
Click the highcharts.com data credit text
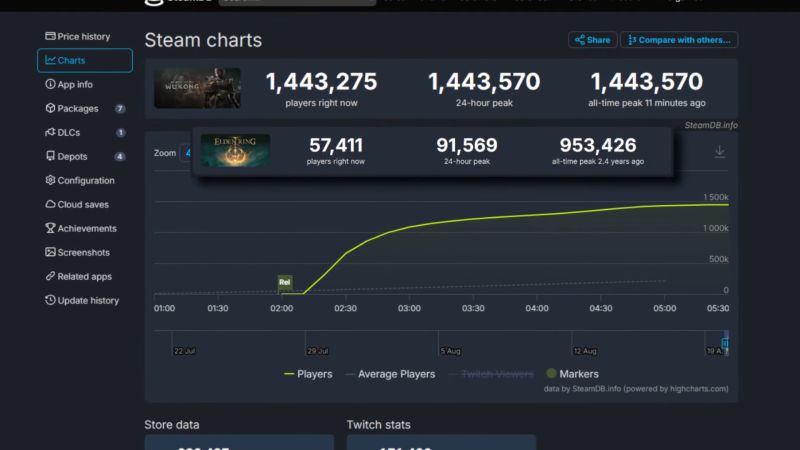(636, 389)
